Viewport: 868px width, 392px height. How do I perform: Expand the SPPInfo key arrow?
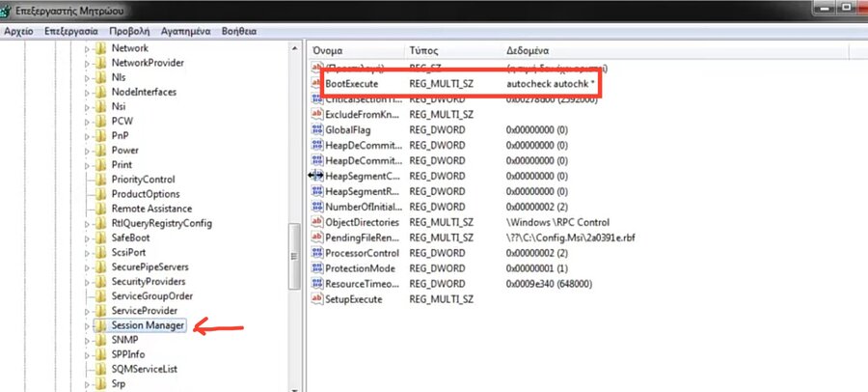click(87, 355)
